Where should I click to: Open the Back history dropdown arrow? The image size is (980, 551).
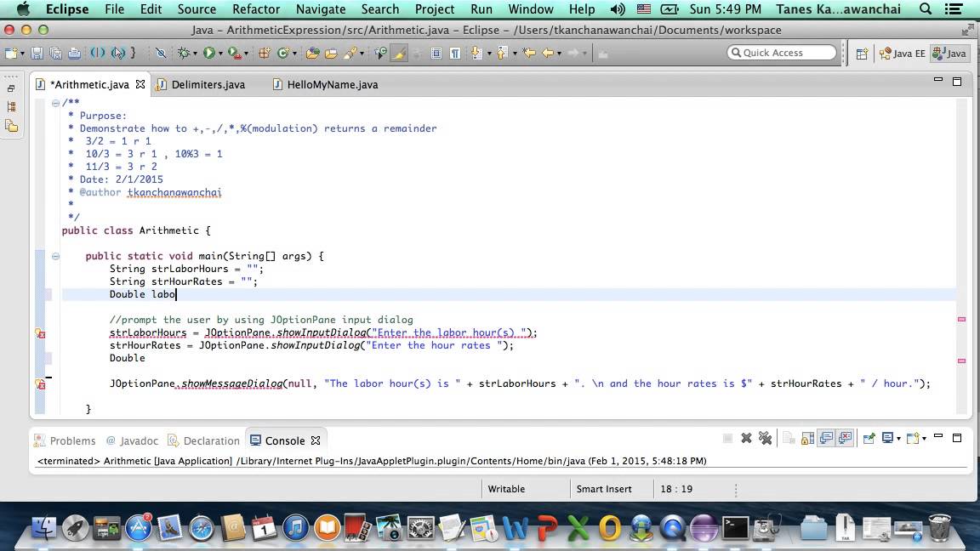coord(560,54)
